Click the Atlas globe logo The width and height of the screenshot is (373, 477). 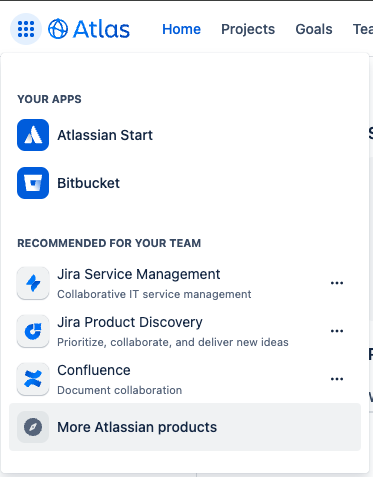[x=58, y=29]
